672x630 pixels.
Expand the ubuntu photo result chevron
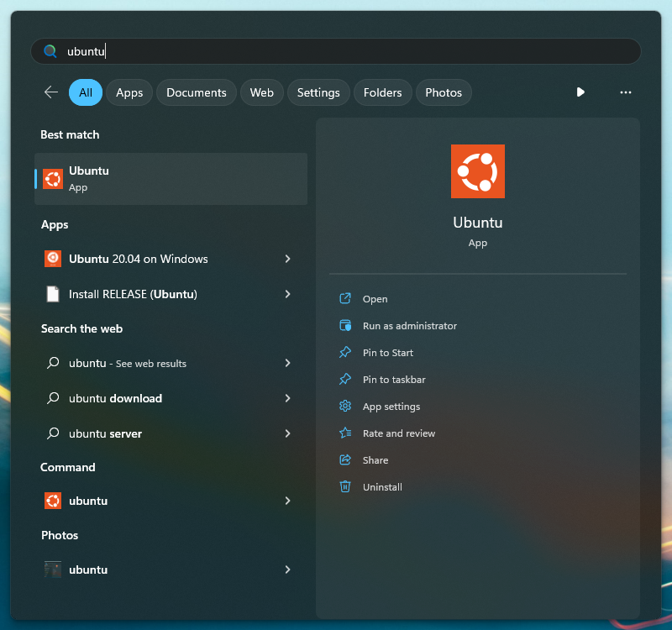[287, 570]
